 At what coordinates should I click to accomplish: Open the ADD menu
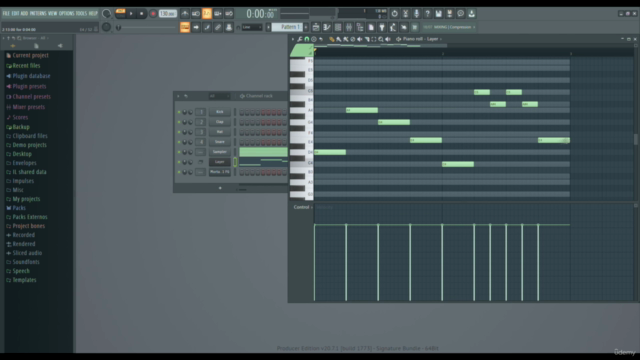coord(24,13)
